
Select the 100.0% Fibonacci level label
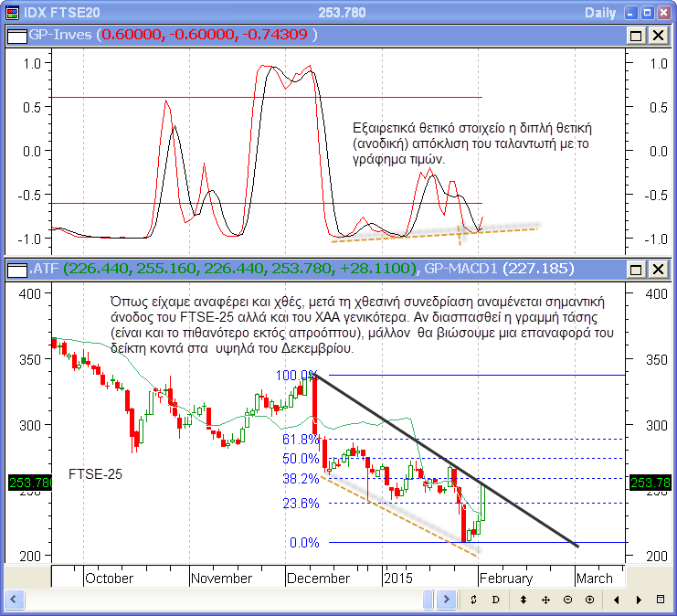(x=297, y=375)
